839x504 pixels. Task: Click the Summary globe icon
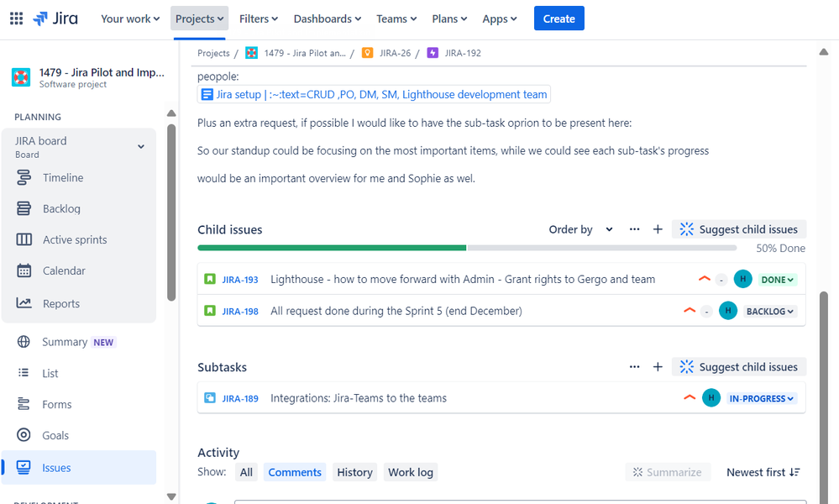pos(24,342)
